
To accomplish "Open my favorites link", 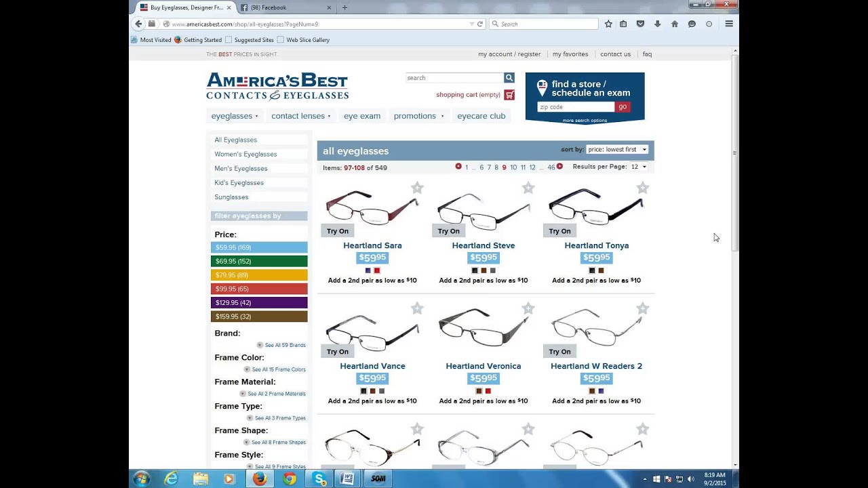I will (570, 54).
